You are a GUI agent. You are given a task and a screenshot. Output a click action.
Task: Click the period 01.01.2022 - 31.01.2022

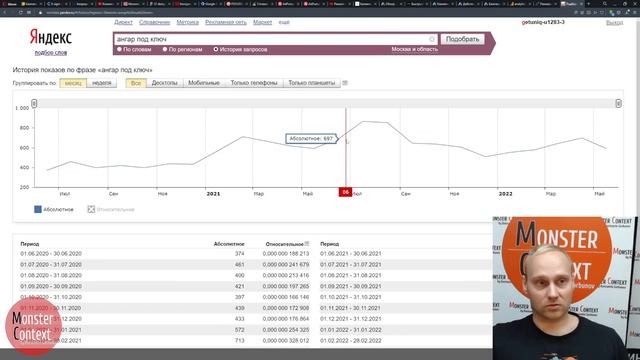351,330
